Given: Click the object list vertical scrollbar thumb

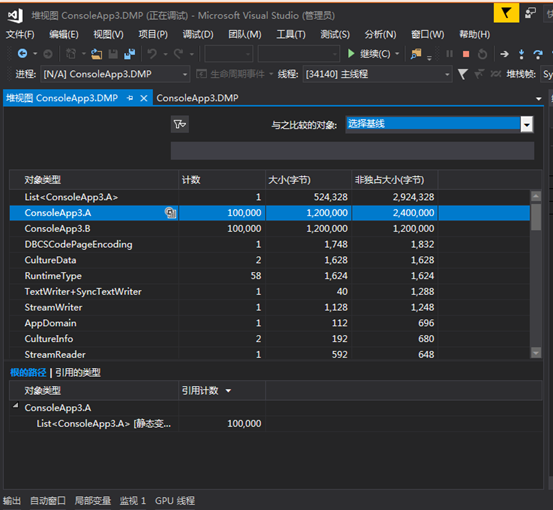Looking at the screenshot, I should click(536, 217).
